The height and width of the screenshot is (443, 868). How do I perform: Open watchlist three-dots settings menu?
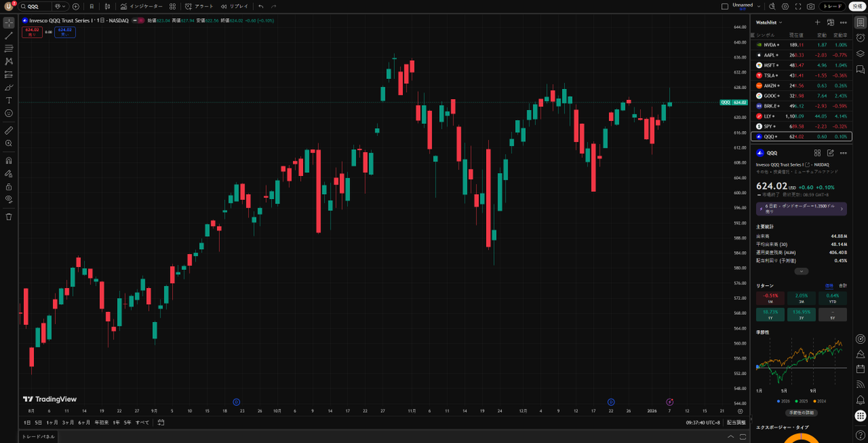tap(843, 22)
